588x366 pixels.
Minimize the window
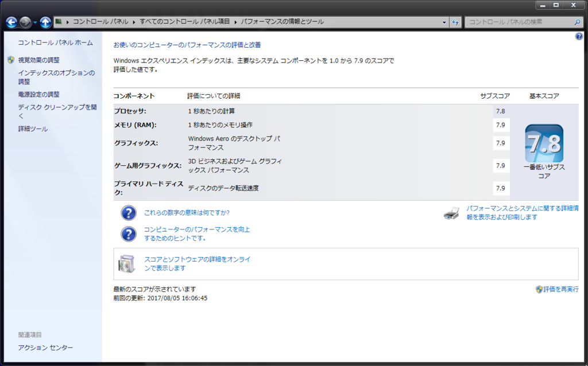click(x=543, y=5)
